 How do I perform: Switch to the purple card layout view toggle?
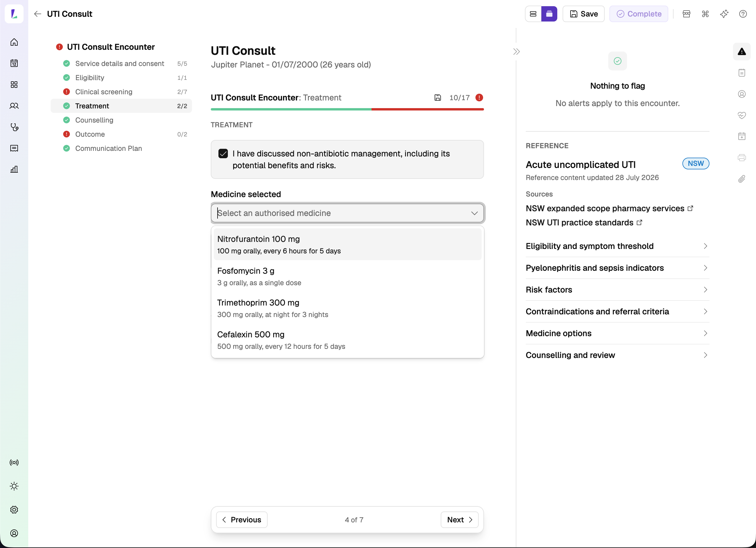tap(549, 14)
